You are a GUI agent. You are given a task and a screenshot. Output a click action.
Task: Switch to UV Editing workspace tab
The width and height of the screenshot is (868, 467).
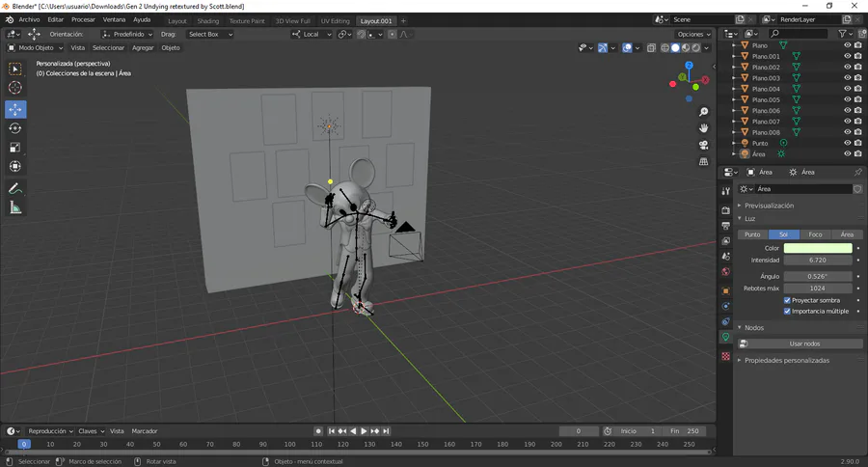336,21
